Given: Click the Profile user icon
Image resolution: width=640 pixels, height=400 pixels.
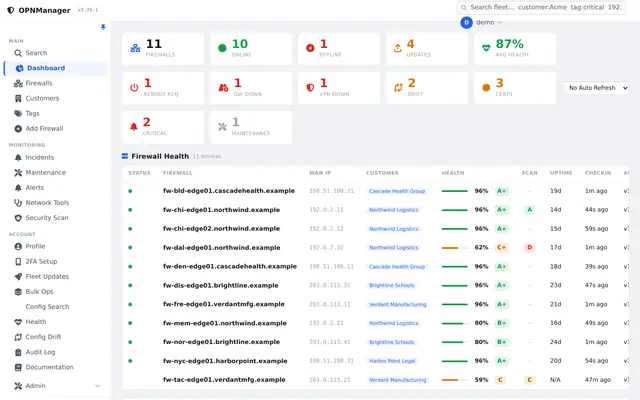Looking at the screenshot, I should coord(18,247).
